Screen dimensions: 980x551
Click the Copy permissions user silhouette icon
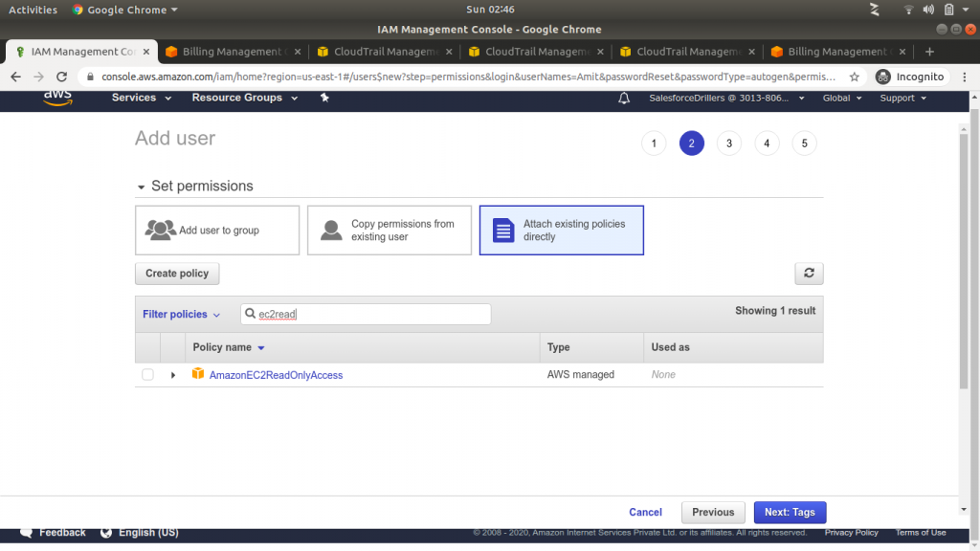(x=331, y=230)
